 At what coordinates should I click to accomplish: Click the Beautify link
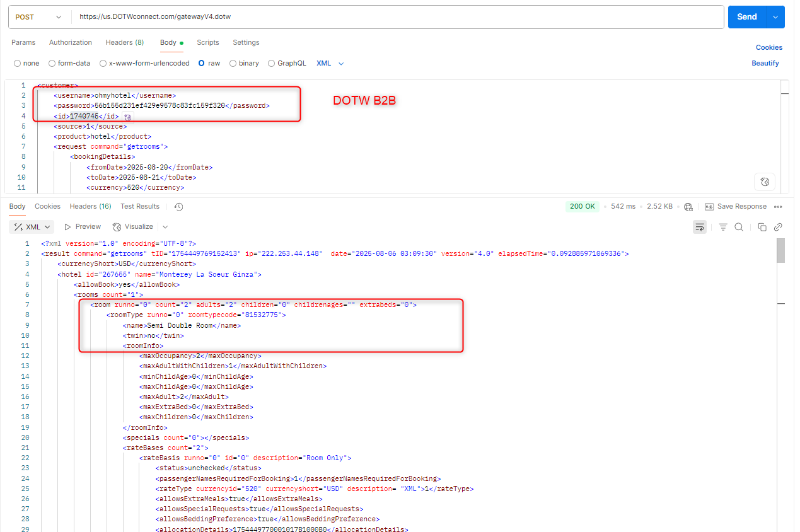tap(765, 64)
